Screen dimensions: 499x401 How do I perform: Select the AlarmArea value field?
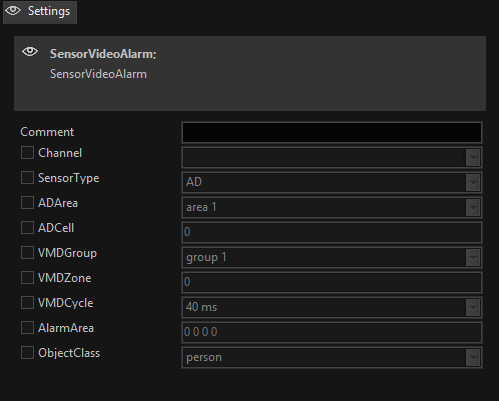tap(332, 332)
